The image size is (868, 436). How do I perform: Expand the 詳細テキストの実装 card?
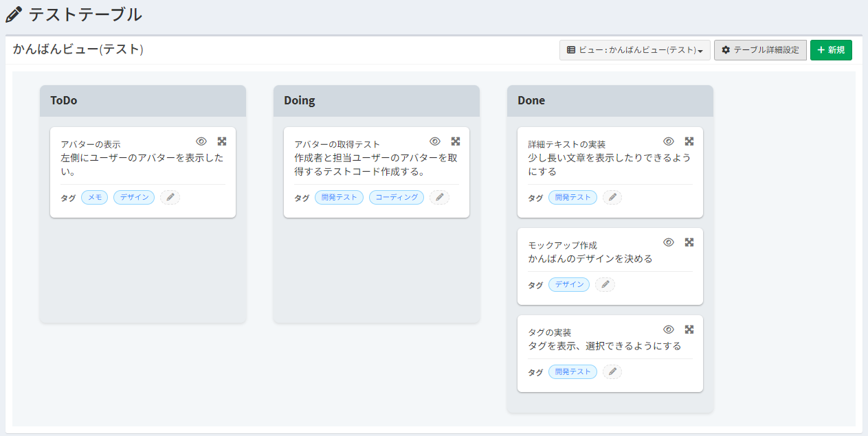(689, 141)
